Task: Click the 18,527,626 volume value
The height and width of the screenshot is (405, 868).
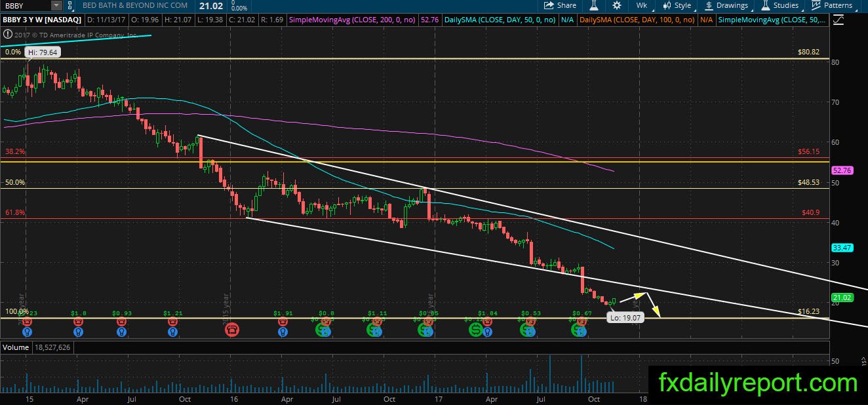Action: click(53, 346)
